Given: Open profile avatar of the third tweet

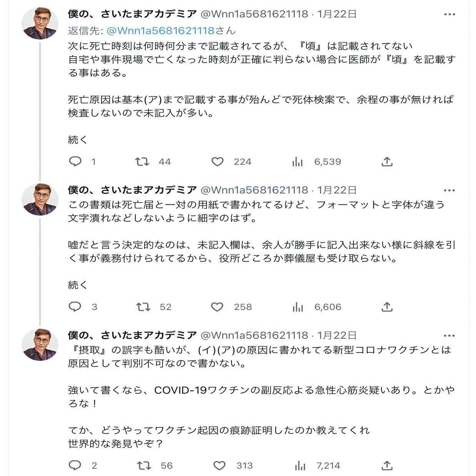Looking at the screenshot, I should tap(40, 345).
